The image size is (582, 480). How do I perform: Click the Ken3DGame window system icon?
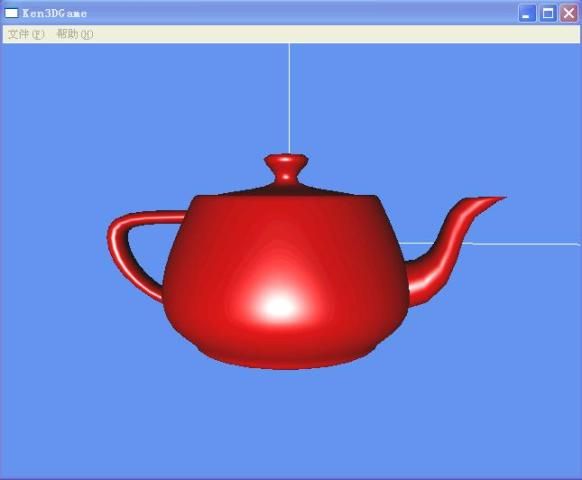click(11, 13)
